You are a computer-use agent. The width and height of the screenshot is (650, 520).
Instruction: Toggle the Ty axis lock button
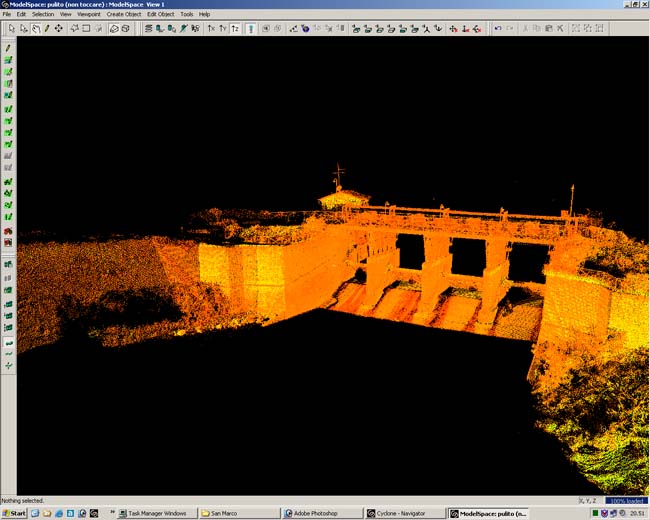[223, 29]
